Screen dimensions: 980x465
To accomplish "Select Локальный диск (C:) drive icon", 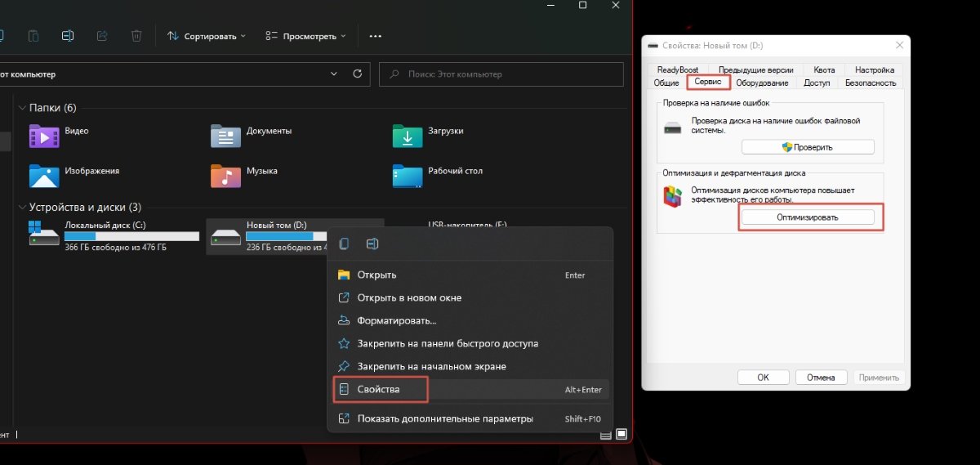I will click(x=43, y=233).
